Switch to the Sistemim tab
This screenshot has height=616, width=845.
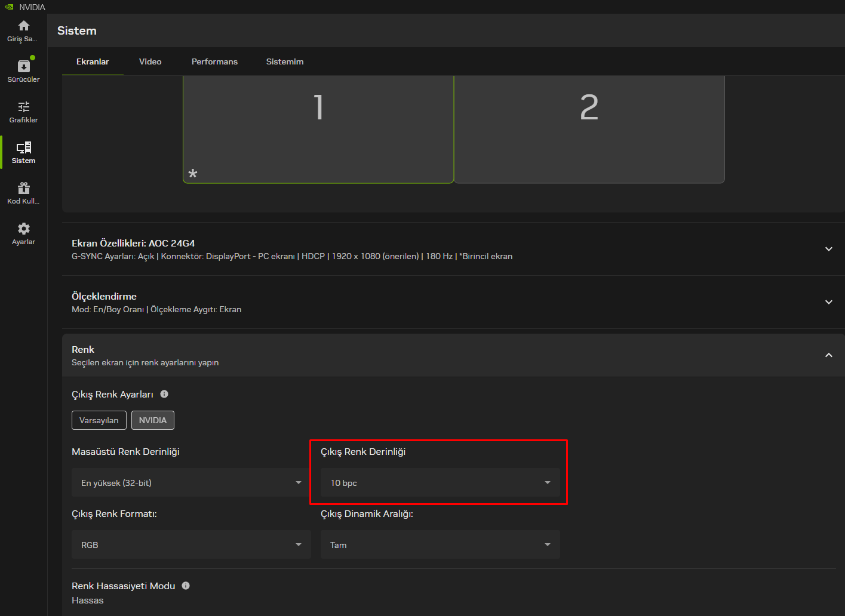(x=285, y=61)
